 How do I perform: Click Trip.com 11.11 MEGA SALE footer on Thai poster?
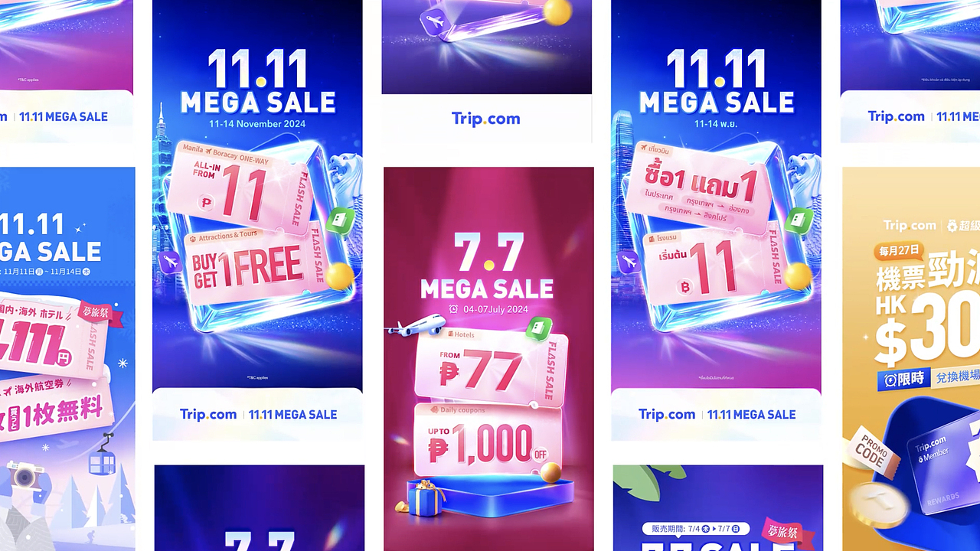tap(717, 414)
